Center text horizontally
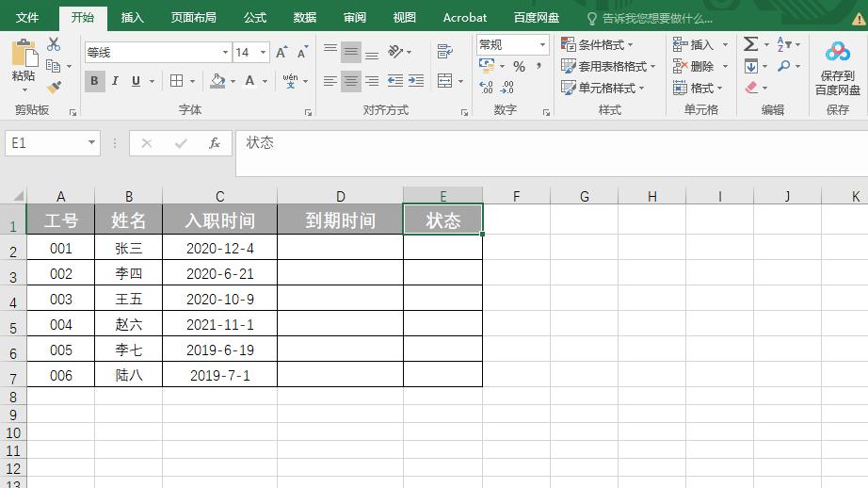Image resolution: width=868 pixels, height=488 pixels. coord(351,81)
